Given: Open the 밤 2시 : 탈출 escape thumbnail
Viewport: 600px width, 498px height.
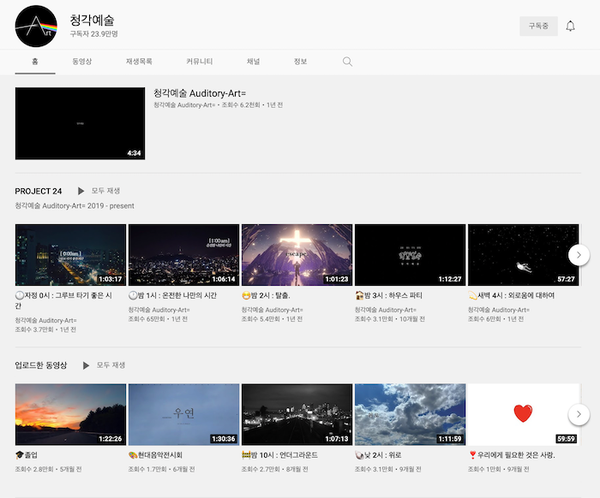Looking at the screenshot, I should click(x=297, y=255).
